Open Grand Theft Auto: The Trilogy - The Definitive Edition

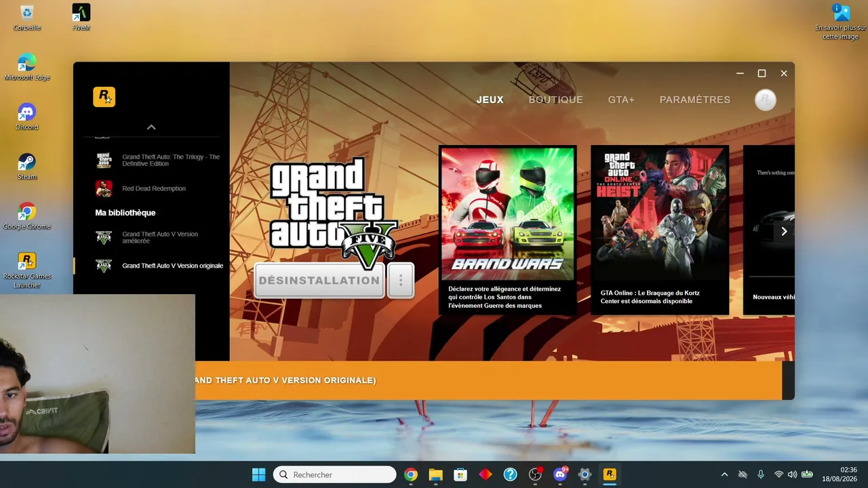click(171, 160)
